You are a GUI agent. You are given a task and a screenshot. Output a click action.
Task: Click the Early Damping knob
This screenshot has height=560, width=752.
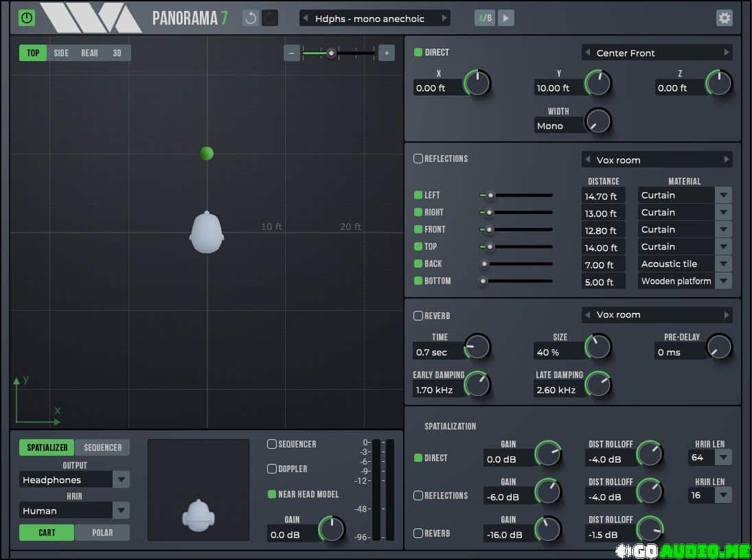pos(477,384)
